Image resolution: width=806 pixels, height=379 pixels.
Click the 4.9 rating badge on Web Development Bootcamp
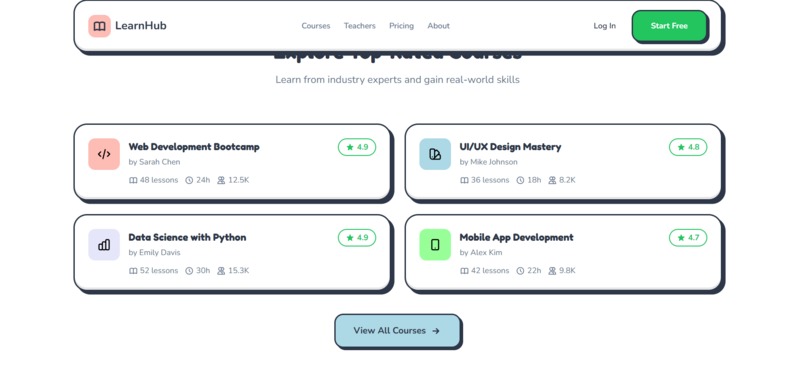pyautogui.click(x=357, y=147)
